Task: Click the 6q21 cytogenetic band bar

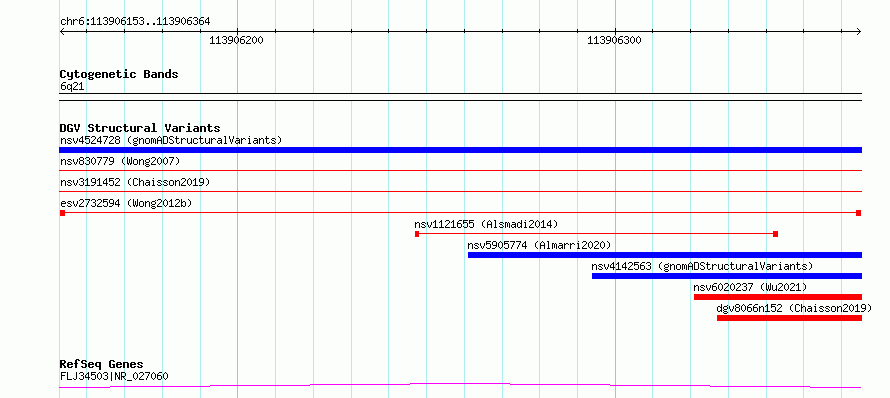Action: (460, 97)
